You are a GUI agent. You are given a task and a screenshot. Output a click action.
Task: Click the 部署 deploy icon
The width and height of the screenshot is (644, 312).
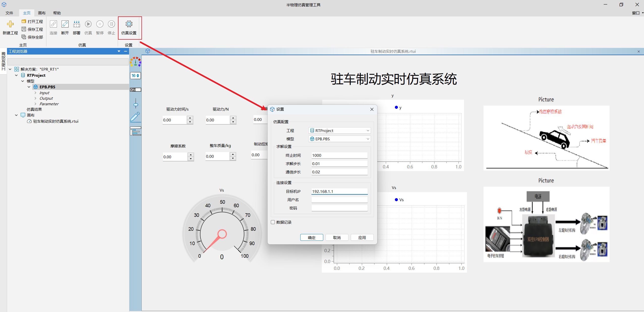click(x=76, y=24)
